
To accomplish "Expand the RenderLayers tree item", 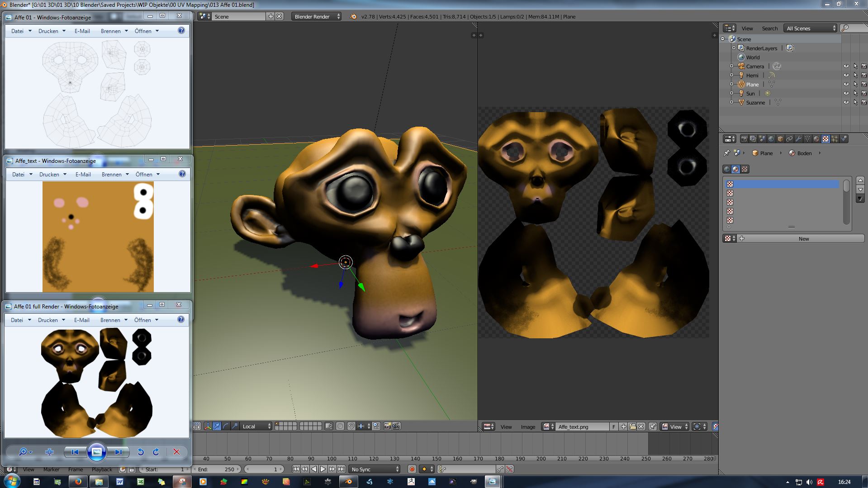I will (x=734, y=48).
